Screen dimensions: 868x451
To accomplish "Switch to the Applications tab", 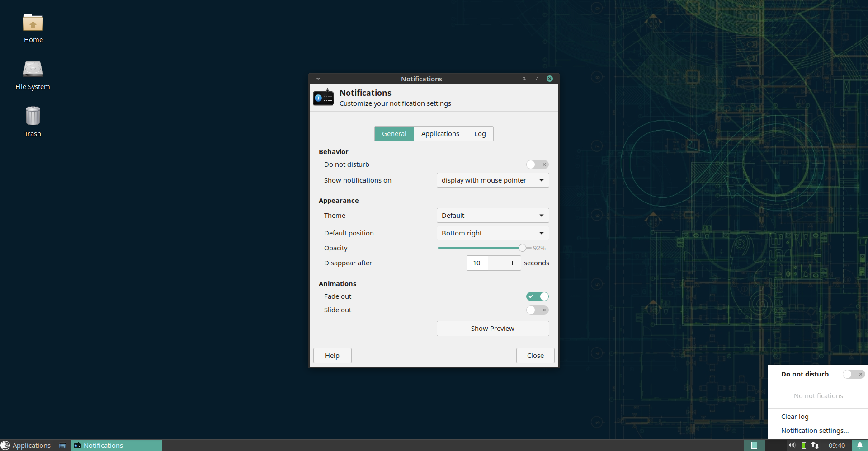I will coord(440,134).
